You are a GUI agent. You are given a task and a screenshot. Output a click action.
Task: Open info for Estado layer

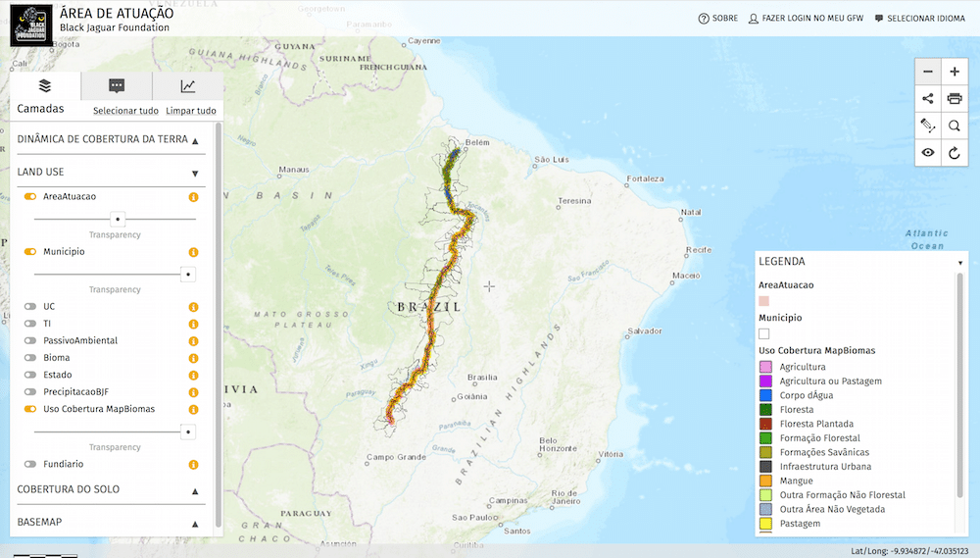point(194,376)
